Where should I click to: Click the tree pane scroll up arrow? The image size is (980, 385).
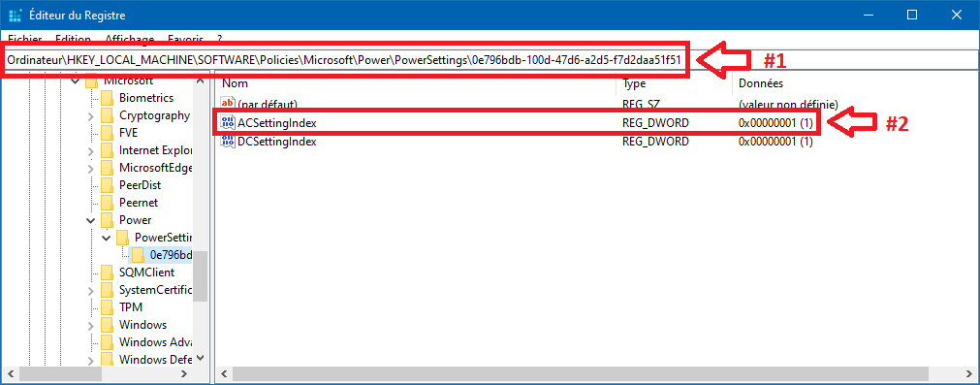200,80
